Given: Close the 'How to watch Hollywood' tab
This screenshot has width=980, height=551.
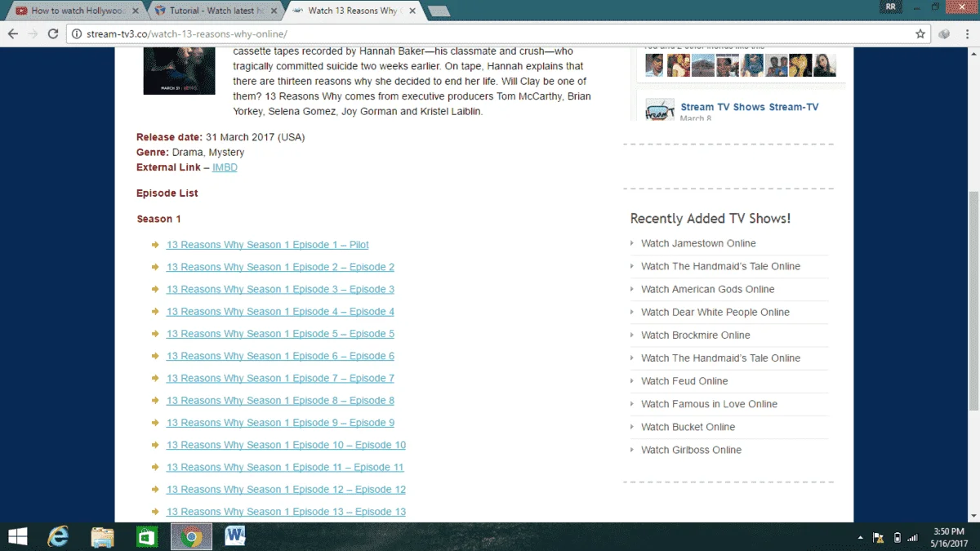Looking at the screenshot, I should tap(136, 11).
